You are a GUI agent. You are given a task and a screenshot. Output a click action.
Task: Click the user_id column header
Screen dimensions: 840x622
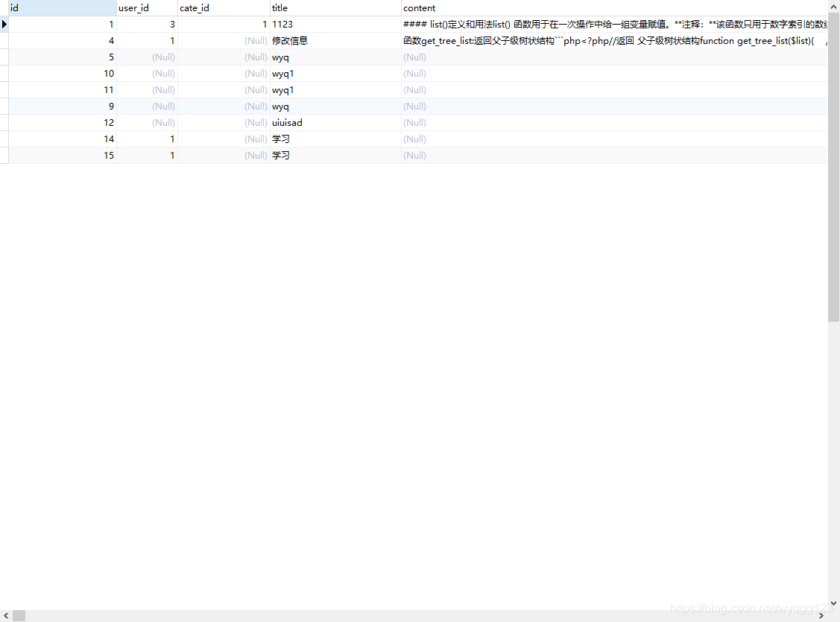(148, 8)
